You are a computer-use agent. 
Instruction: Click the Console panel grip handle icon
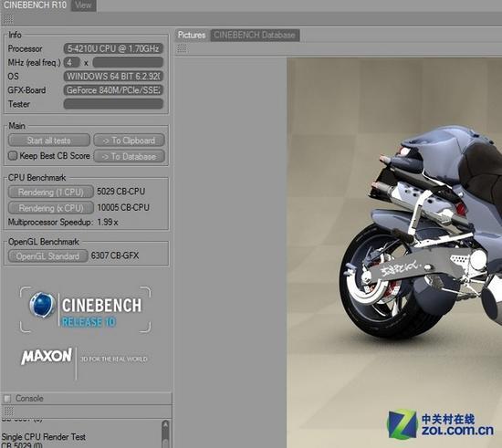8,411
